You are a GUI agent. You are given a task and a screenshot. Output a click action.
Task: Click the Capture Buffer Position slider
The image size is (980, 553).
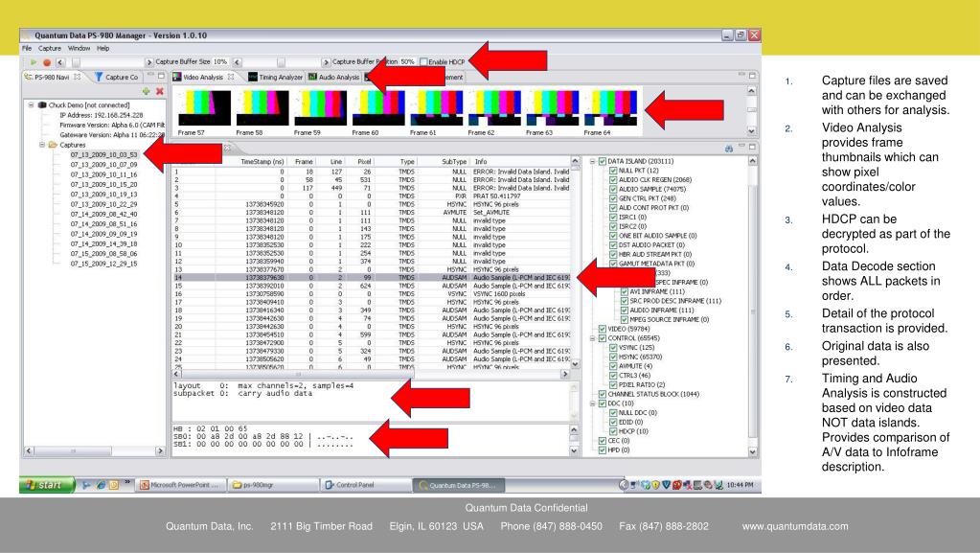[x=282, y=62]
